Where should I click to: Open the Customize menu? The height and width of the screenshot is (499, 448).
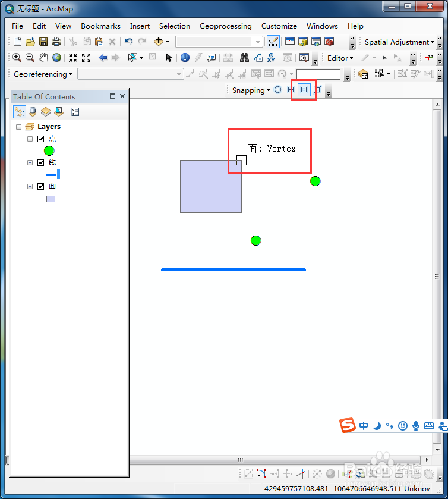(279, 26)
